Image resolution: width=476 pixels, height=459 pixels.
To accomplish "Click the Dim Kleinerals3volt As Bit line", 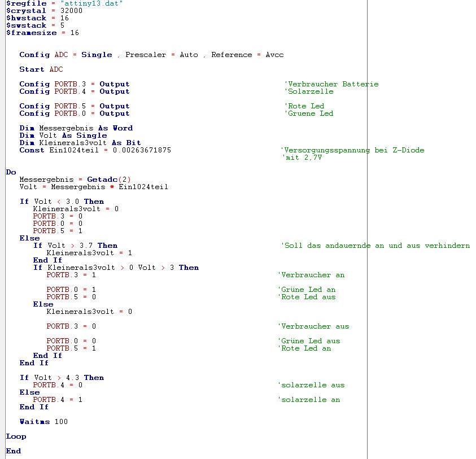I will (80, 143).
